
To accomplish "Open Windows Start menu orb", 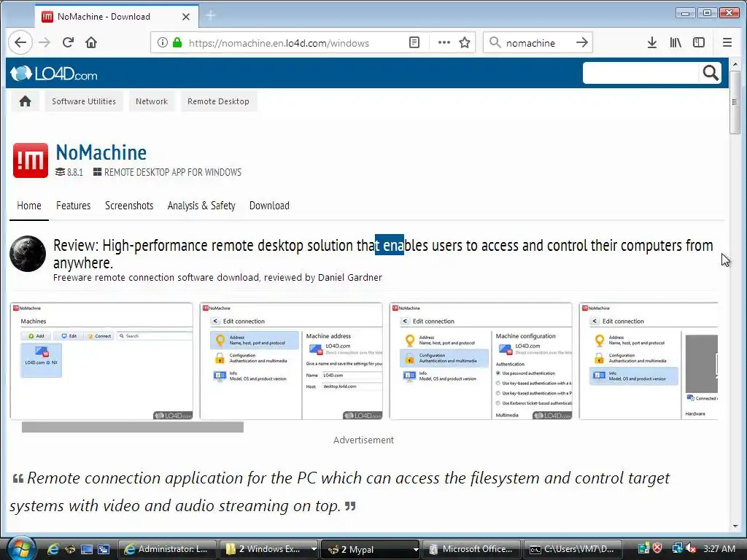I will click(21, 548).
